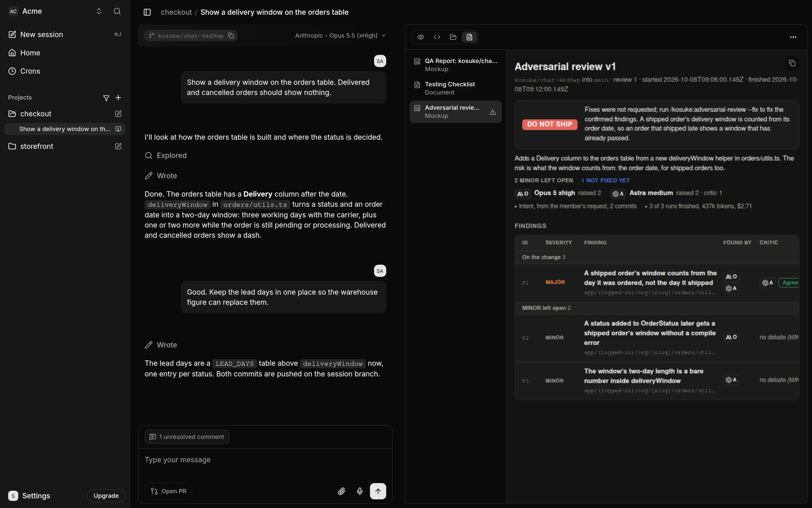
Task: Select finding F2 MINOR row
Action: click(x=657, y=338)
